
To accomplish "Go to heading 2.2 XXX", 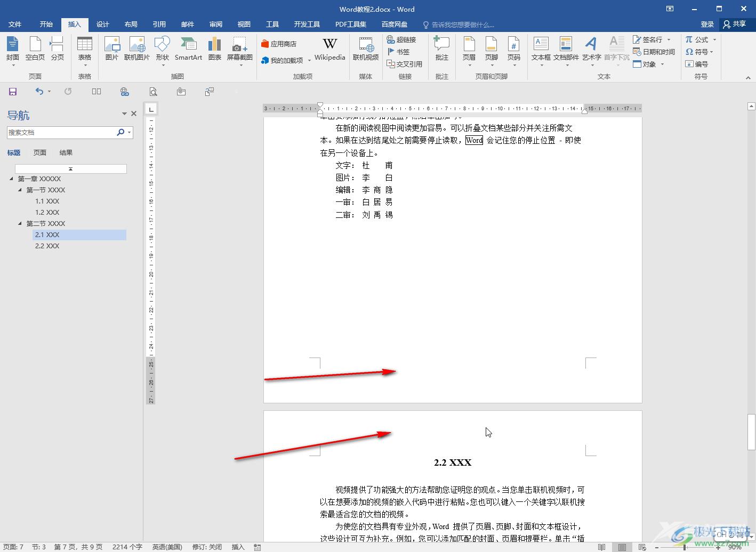I will coord(47,246).
